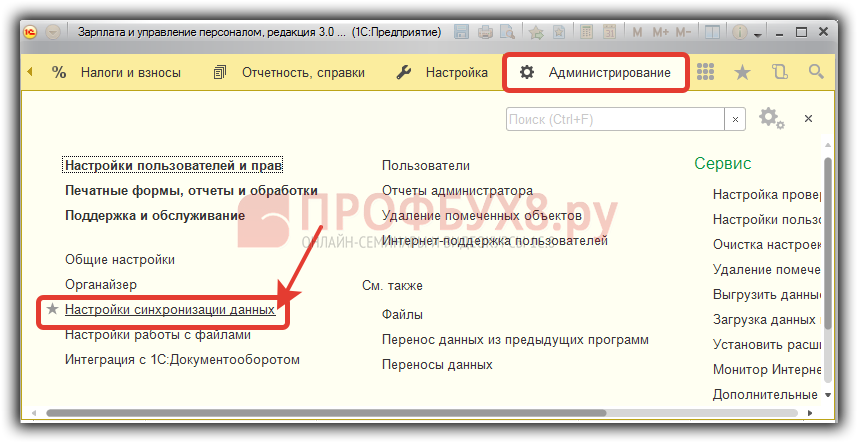Expand the small arrow beside info icon
858x443 pixels.
(758, 34)
